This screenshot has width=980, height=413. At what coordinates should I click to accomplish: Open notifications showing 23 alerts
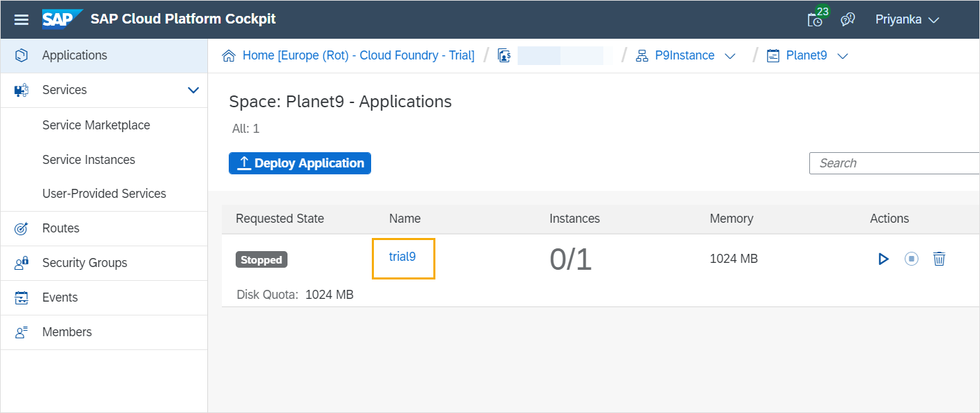(816, 19)
